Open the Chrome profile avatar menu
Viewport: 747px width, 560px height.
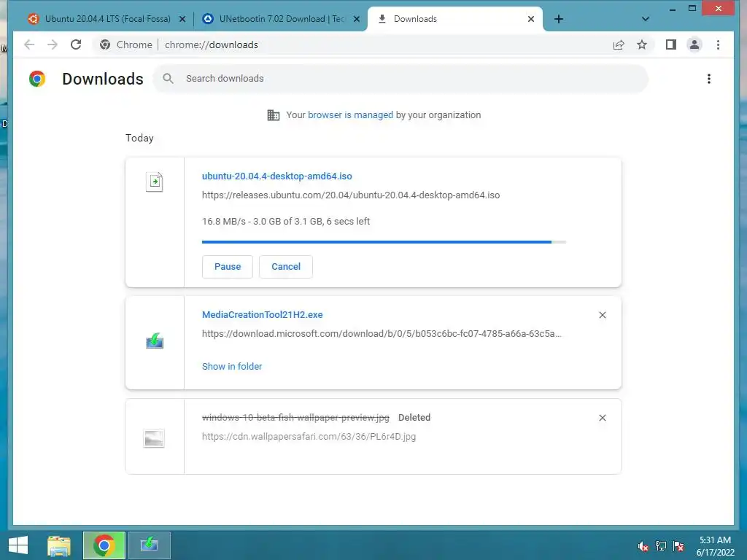694,44
